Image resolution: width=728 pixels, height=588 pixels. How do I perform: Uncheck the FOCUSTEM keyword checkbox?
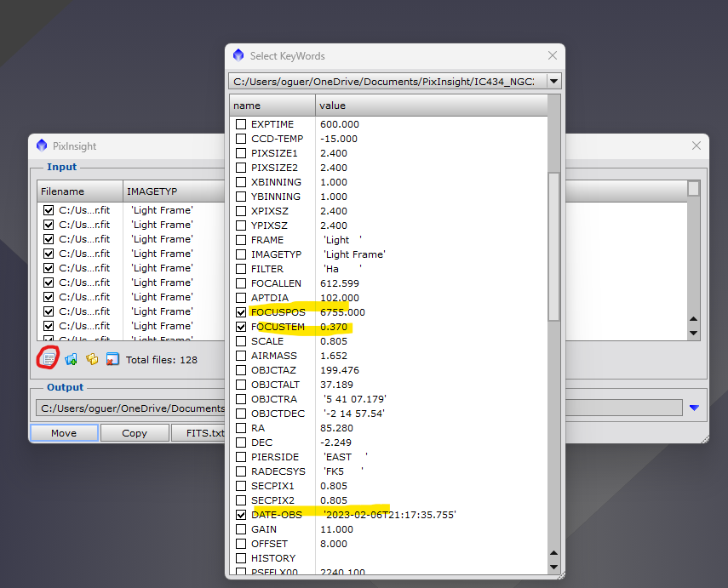(241, 327)
